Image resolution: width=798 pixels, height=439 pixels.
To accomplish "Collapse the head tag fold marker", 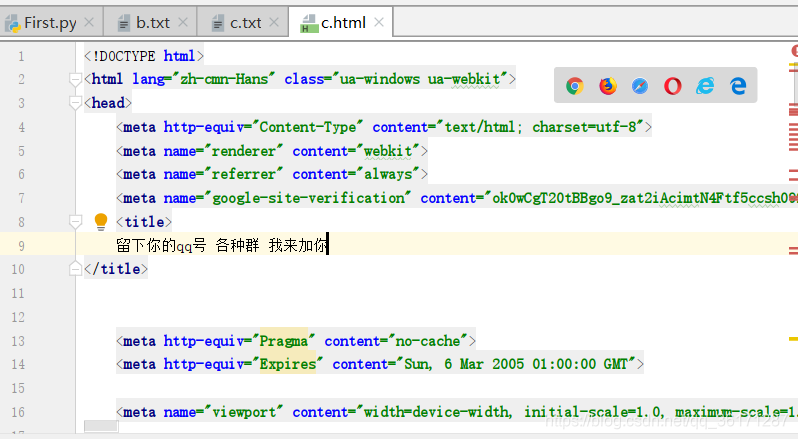I will tap(75, 103).
